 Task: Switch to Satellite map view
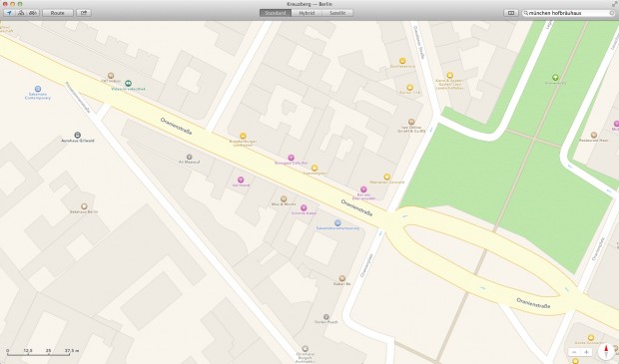pyautogui.click(x=337, y=13)
